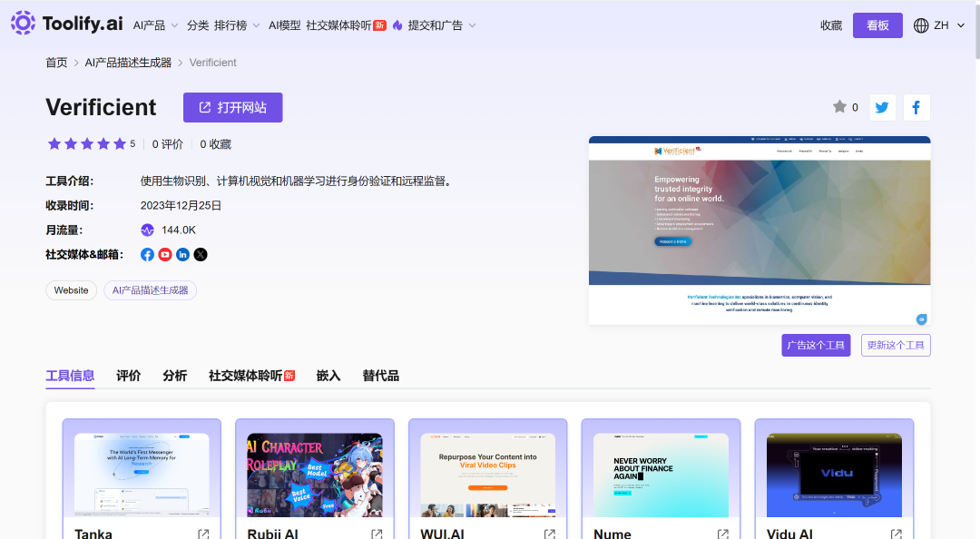Open 社交媒体聆听 in top navigation
The image size is (980, 539).
346,25
